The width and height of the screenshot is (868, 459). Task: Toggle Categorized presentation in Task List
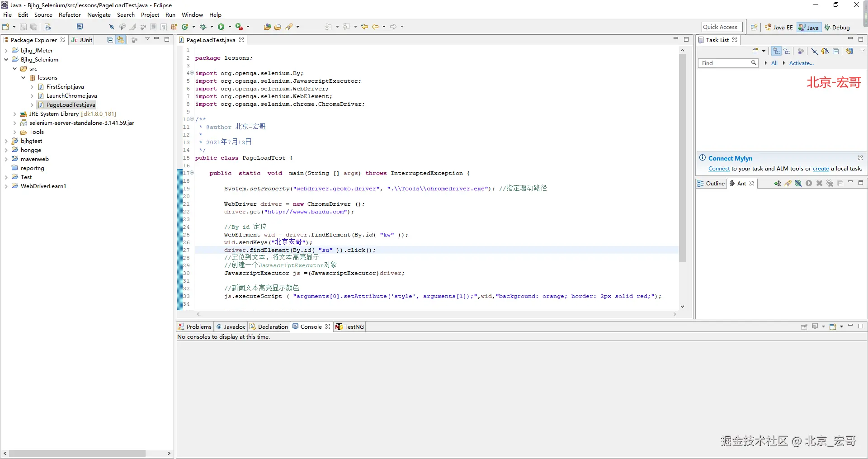click(x=776, y=52)
